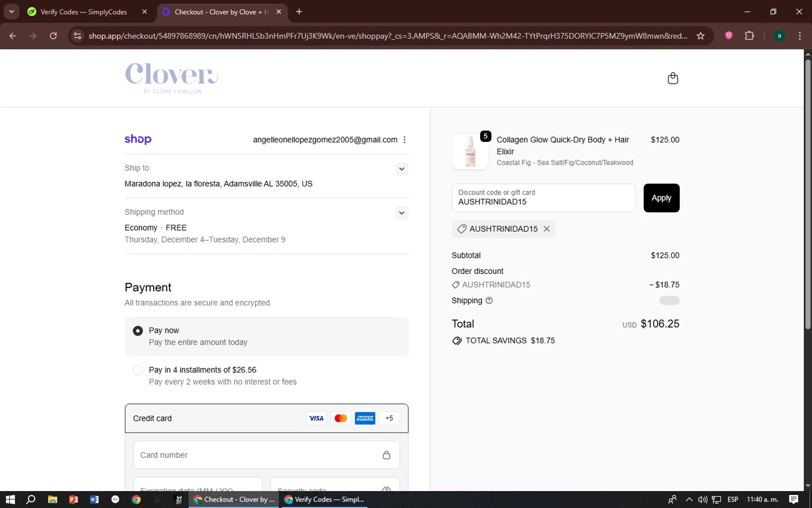The height and width of the screenshot is (508, 812).
Task: Remove the applied AUSHTRINIDAD15 discount tag
Action: tap(547, 229)
